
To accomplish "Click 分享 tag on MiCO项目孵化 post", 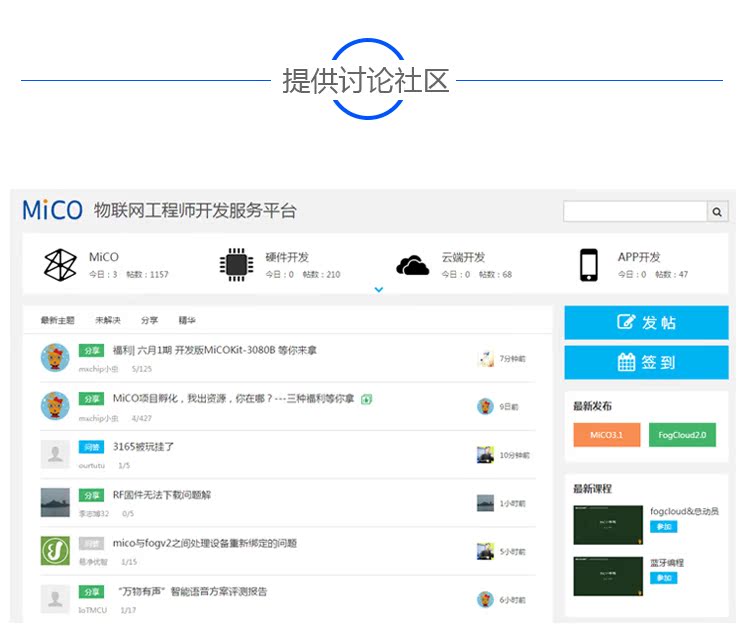I will point(91,399).
